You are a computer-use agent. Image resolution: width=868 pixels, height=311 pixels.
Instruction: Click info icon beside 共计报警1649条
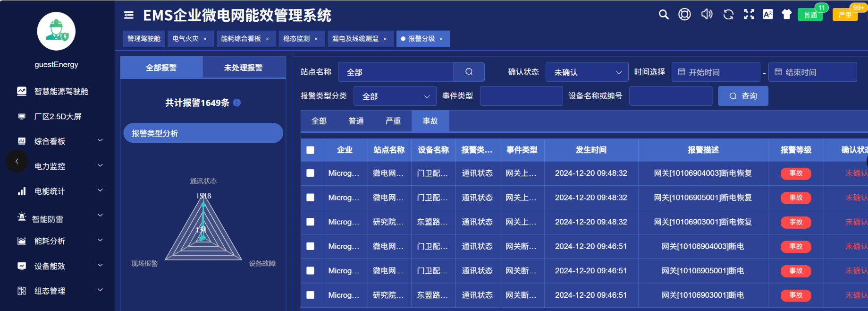coord(237,103)
